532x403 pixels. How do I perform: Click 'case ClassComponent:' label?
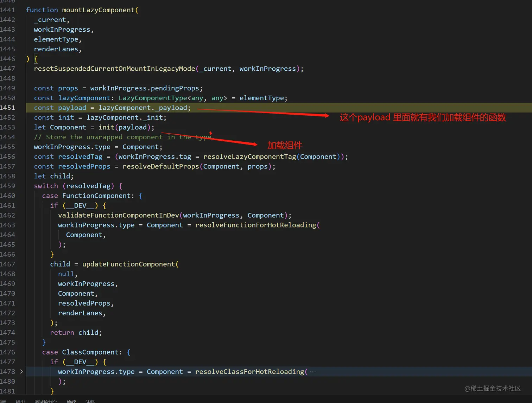[x=82, y=352]
